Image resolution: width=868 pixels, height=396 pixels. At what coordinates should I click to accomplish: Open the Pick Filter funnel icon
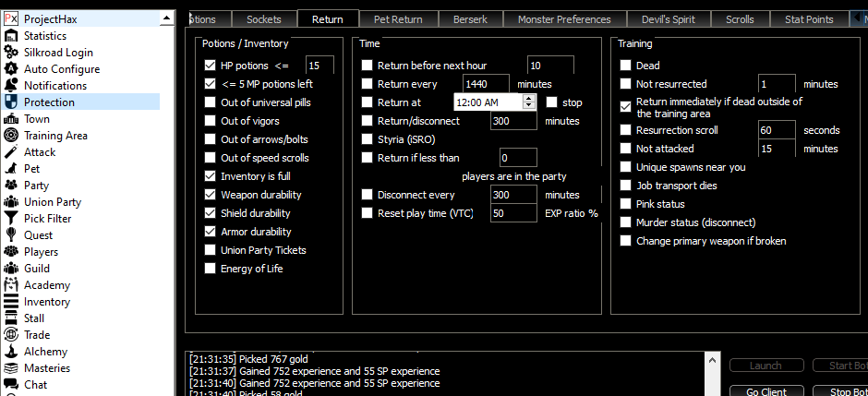click(11, 219)
